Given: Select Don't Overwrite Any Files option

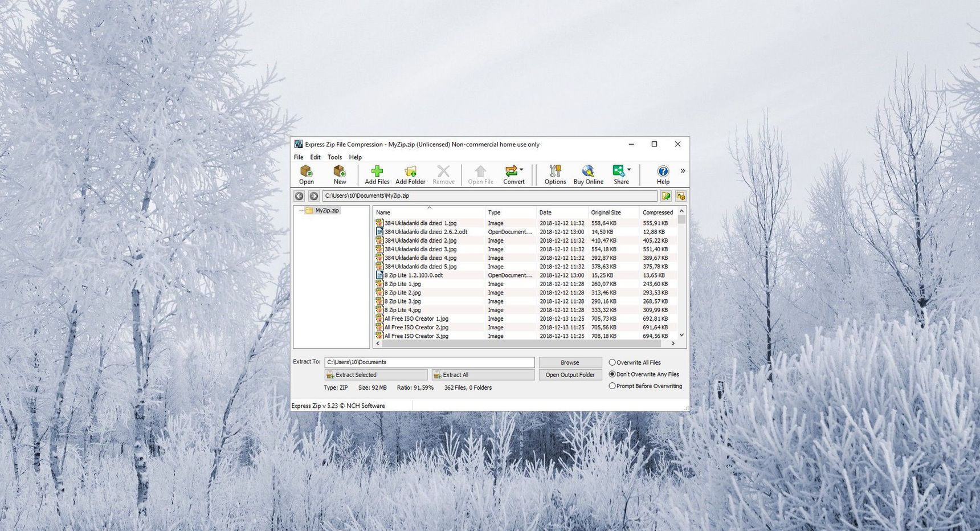Looking at the screenshot, I should coord(612,374).
